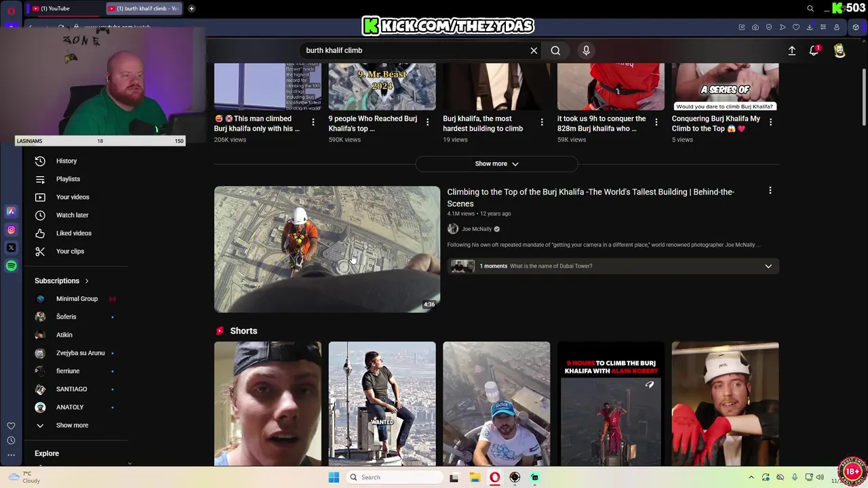Screen dimensions: 868x488
Task: Click the volume speaker tray icon
Action: [x=820, y=477]
